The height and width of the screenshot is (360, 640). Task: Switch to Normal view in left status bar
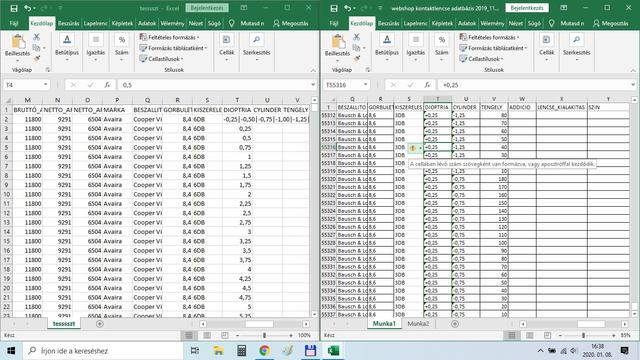pos(189,335)
